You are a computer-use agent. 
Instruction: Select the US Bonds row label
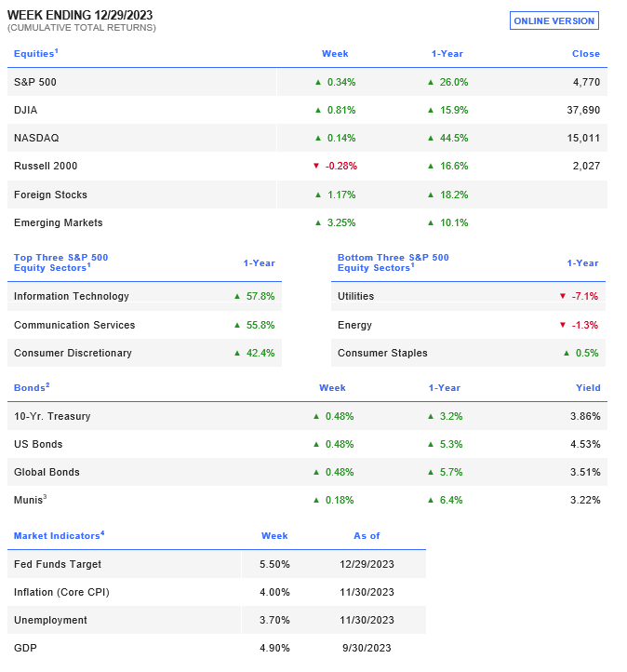point(38,444)
